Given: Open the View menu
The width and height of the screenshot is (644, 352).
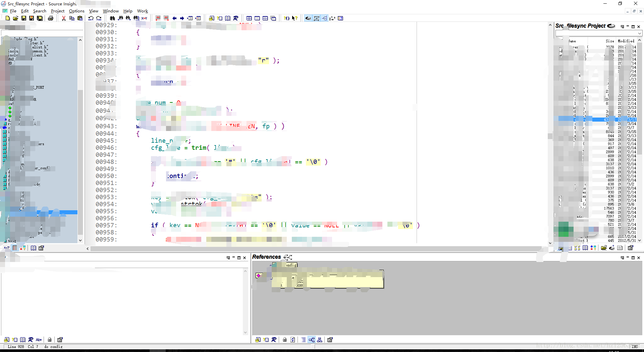Looking at the screenshot, I should click(94, 11).
